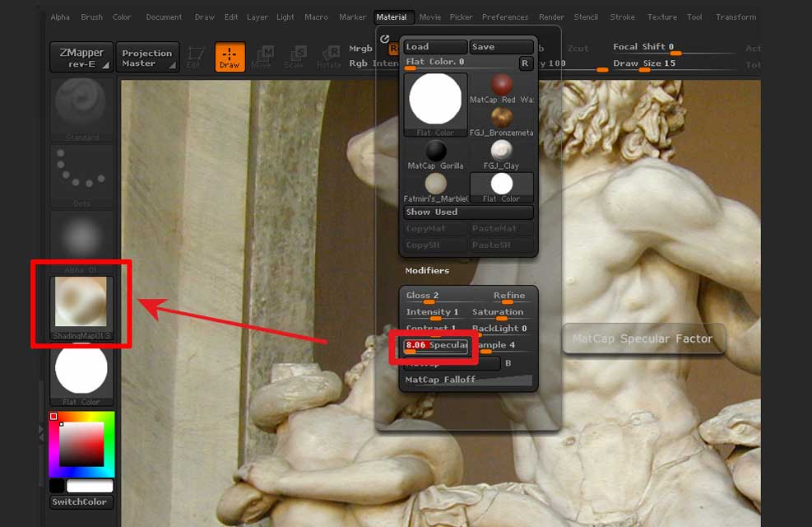
Task: Choose the MatCap Gorilla black material
Action: tap(436, 152)
